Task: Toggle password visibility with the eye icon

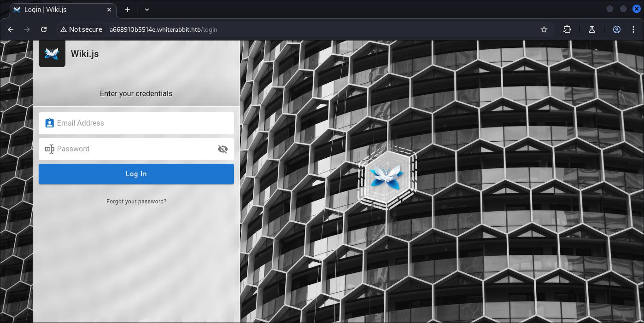Action: [222, 149]
